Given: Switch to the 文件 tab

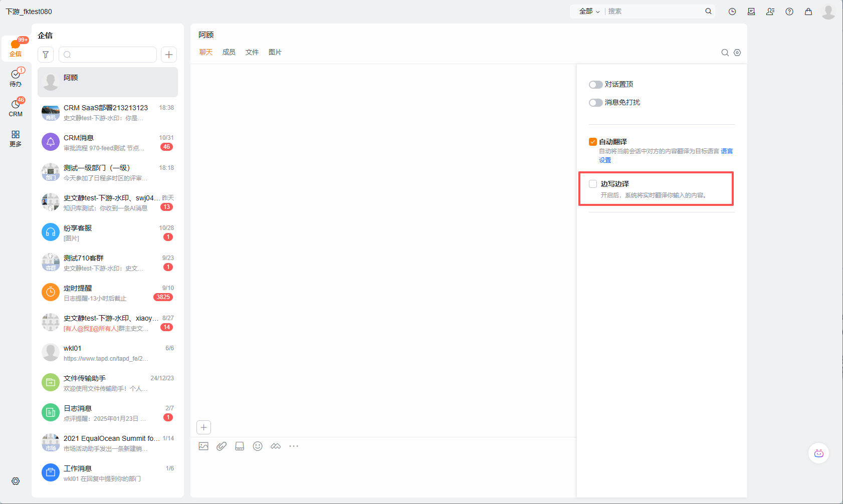Looking at the screenshot, I should [252, 52].
